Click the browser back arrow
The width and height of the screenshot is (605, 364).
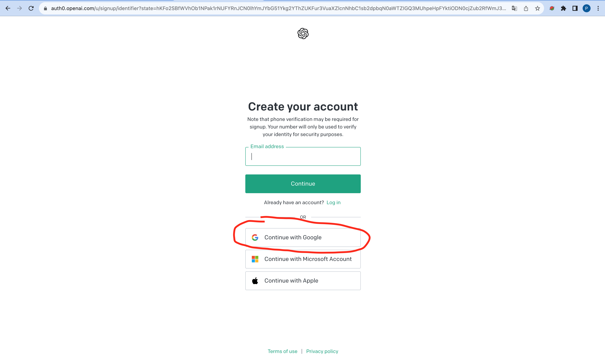8,8
